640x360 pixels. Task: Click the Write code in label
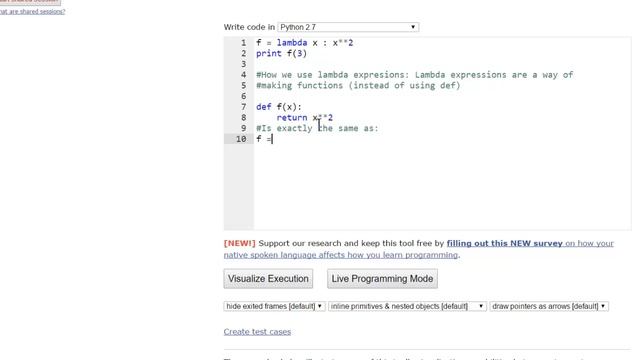249,27
